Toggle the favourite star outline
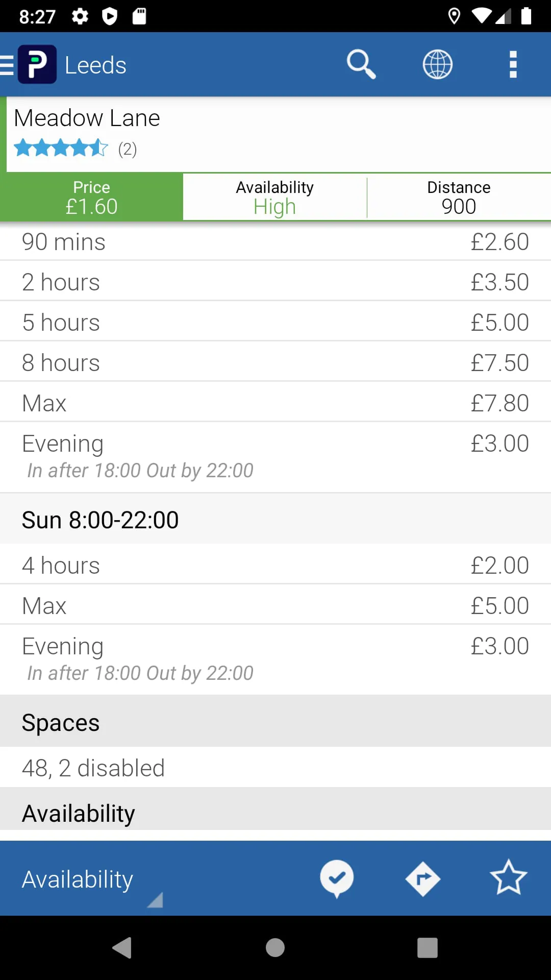 point(508,878)
